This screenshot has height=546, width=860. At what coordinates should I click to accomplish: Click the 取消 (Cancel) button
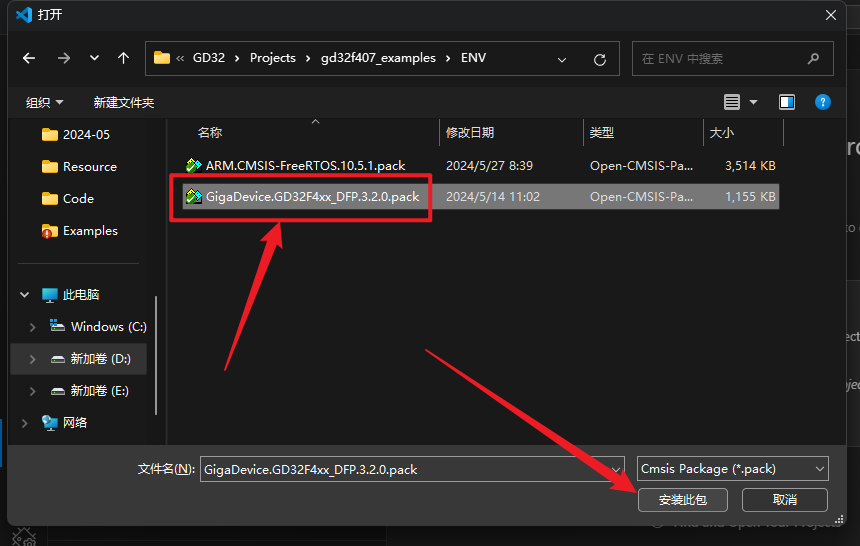[784, 500]
